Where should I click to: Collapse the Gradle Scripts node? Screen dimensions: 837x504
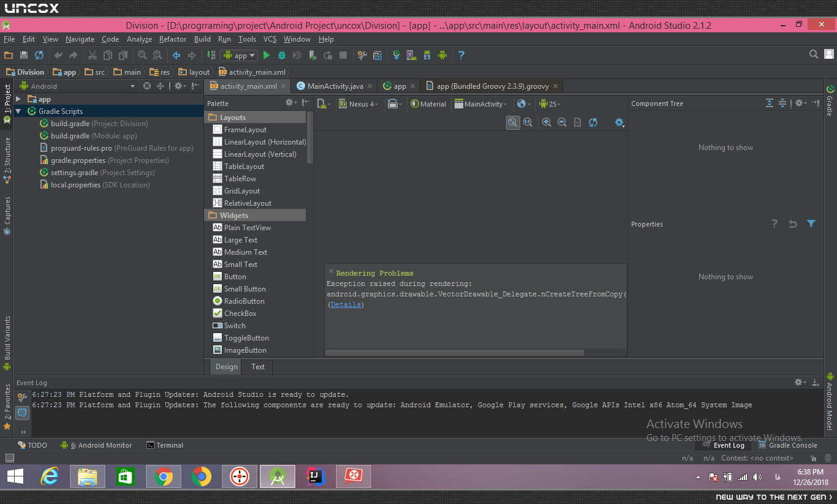point(18,111)
